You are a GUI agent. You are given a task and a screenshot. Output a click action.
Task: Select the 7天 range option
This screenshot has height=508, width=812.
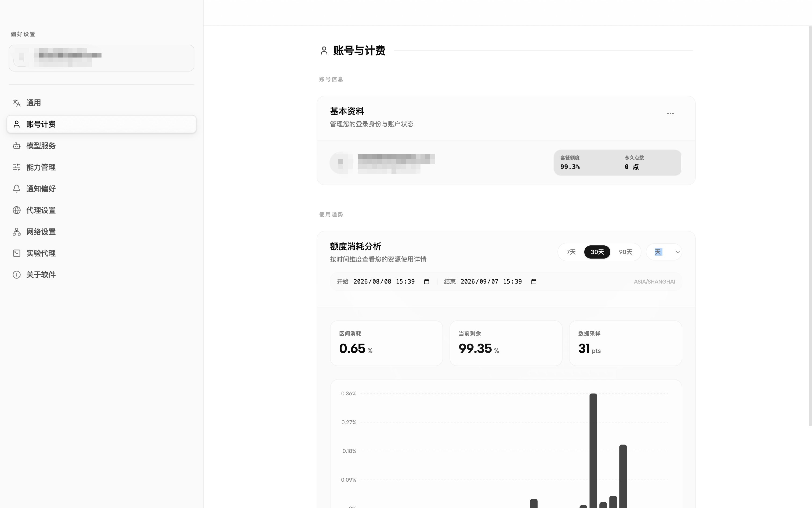click(x=571, y=252)
